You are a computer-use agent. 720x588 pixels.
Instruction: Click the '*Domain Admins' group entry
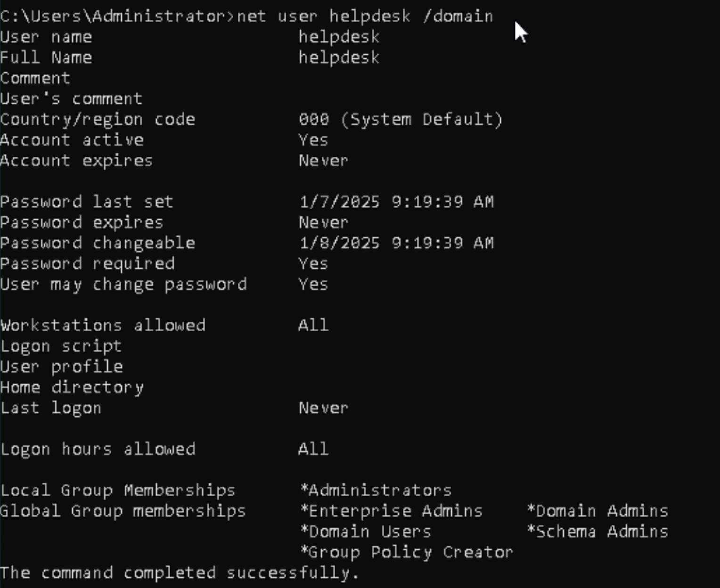tap(597, 511)
